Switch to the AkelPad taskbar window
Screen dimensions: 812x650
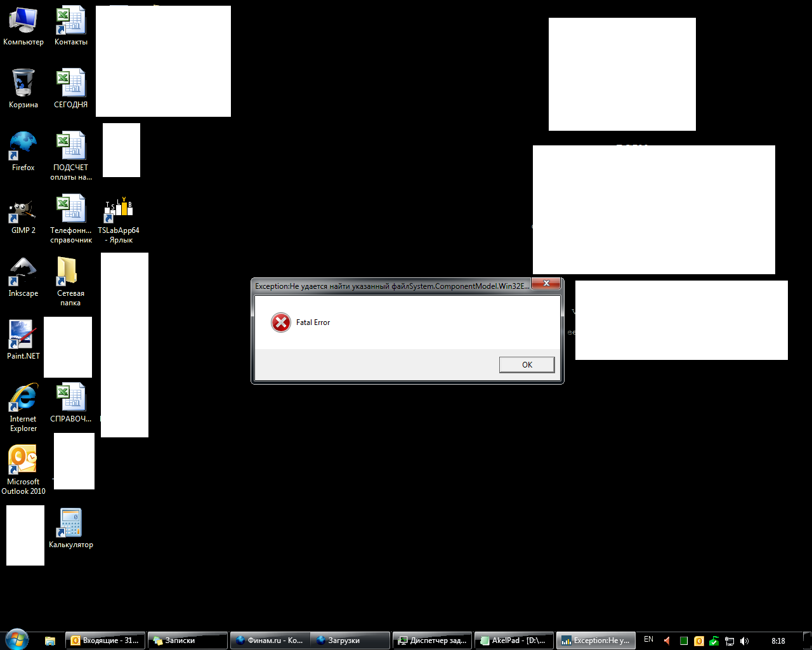coord(514,640)
